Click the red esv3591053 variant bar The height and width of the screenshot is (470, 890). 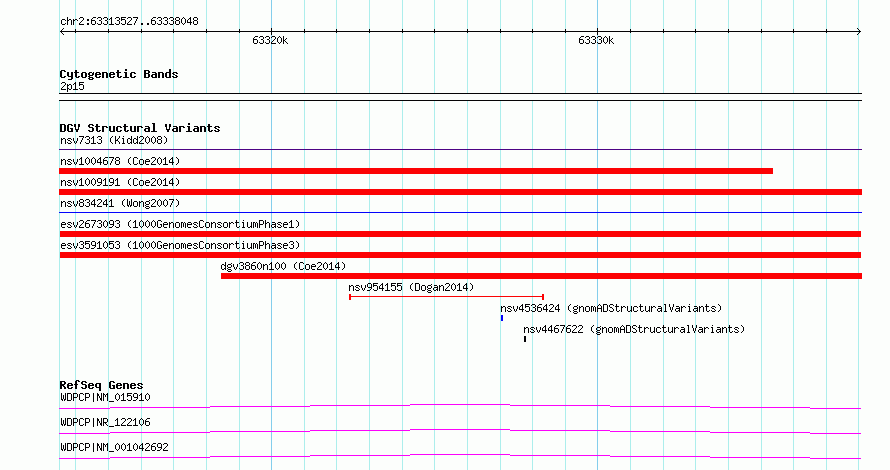click(460, 255)
